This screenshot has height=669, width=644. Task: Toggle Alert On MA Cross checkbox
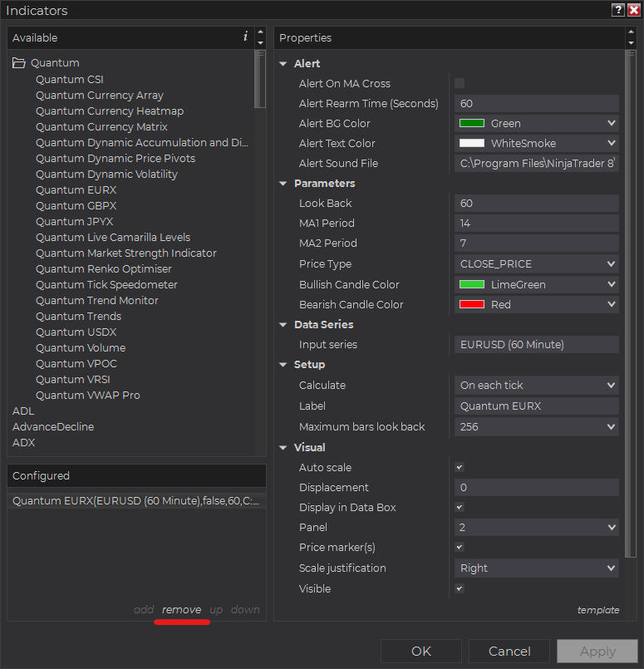point(460,83)
